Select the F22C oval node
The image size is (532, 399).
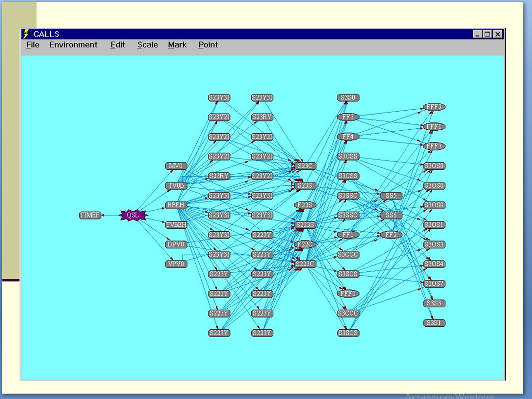coord(305,244)
